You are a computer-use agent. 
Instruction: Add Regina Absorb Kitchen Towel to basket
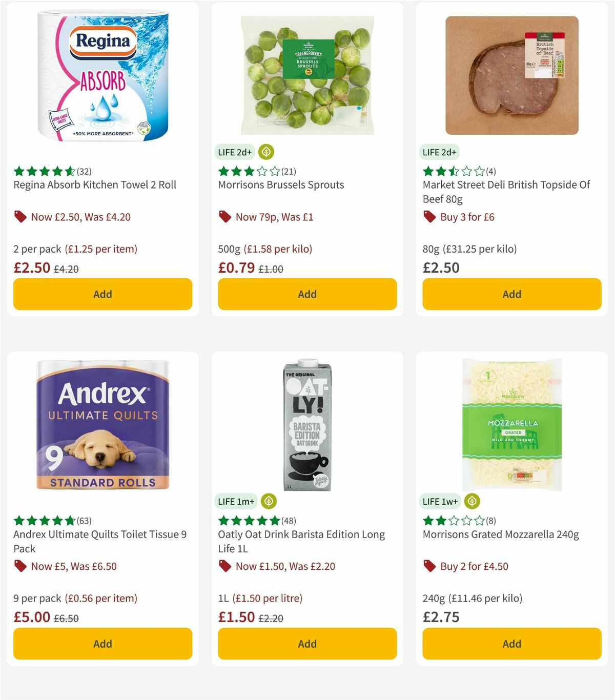pyautogui.click(x=102, y=294)
